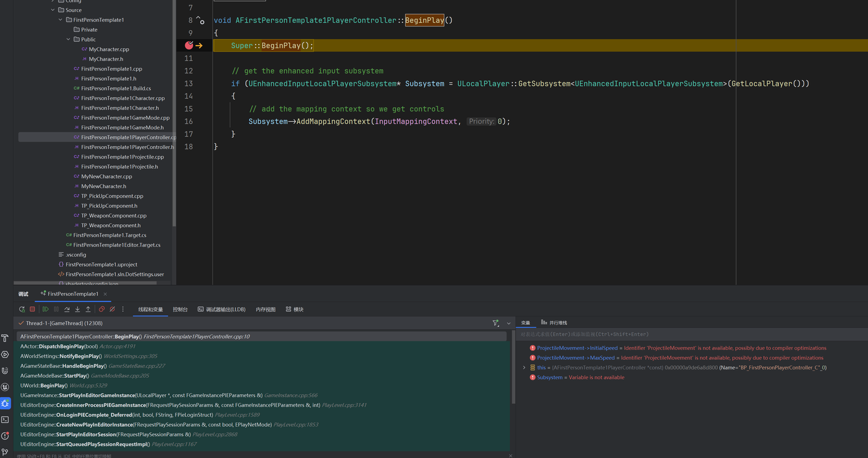Click the Step Out arrow icon
868x458 pixels.
click(x=88, y=309)
